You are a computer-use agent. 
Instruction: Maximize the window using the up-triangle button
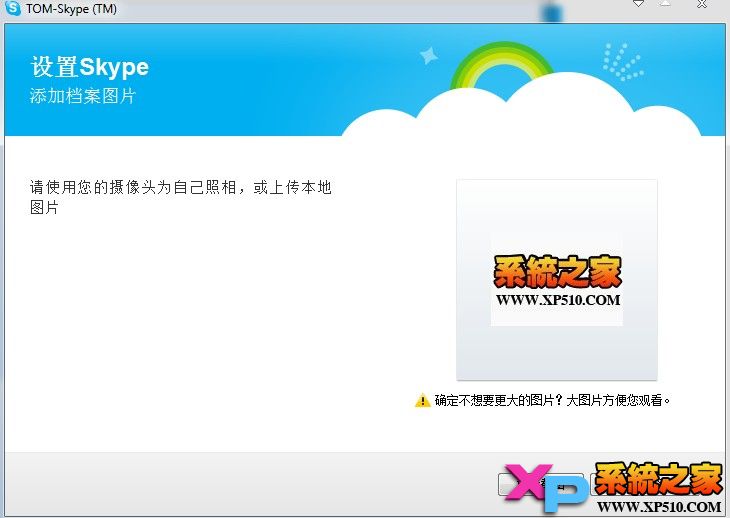click(x=665, y=4)
